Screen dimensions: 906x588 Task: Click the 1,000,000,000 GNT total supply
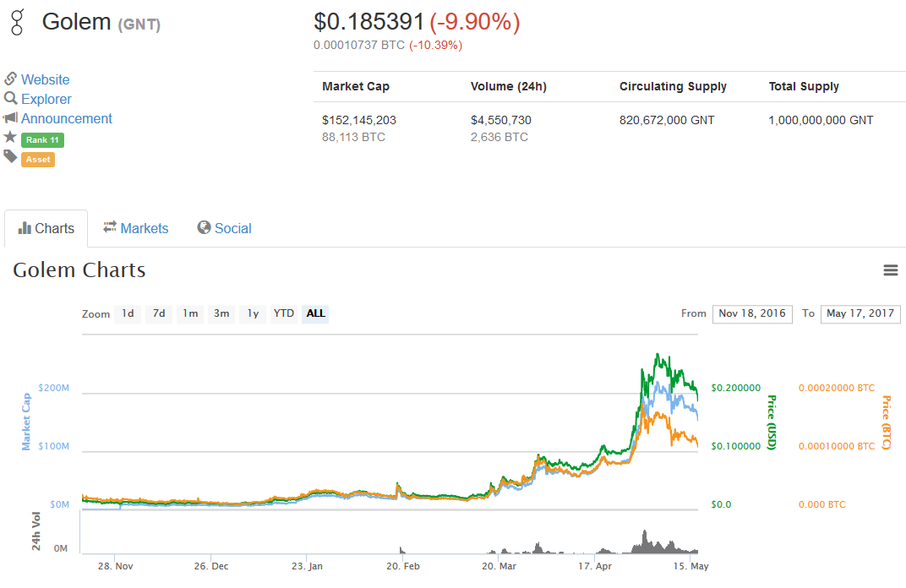(821, 120)
